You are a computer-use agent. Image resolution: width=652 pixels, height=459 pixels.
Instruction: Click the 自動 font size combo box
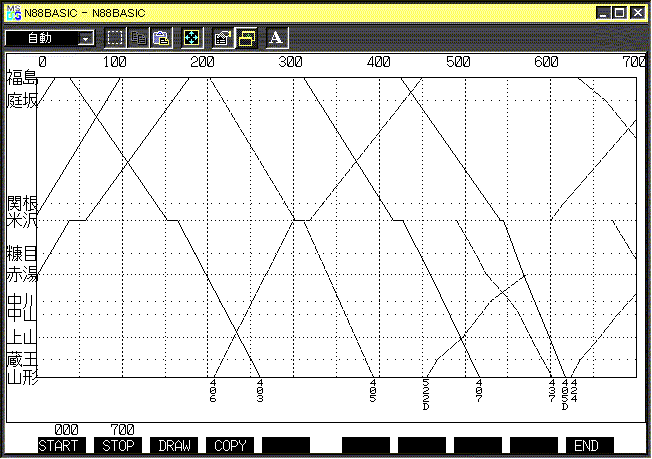point(41,38)
